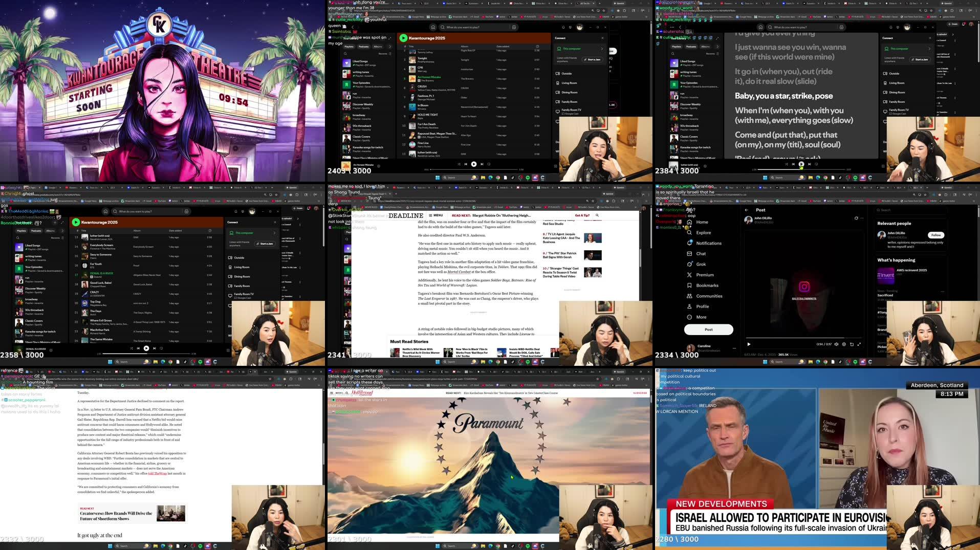
Task: Expand the This computer device entry
Action: point(602,49)
